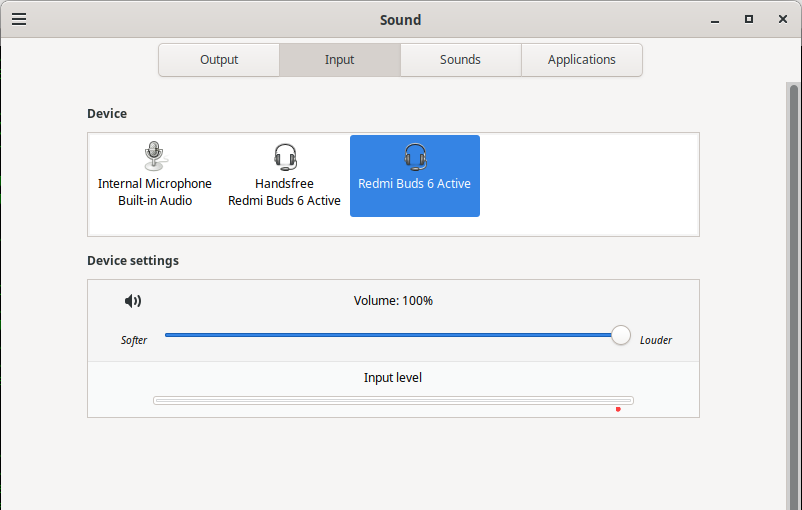Click the 'Softer' label beside the slider
This screenshot has height=510, width=802.
click(134, 340)
